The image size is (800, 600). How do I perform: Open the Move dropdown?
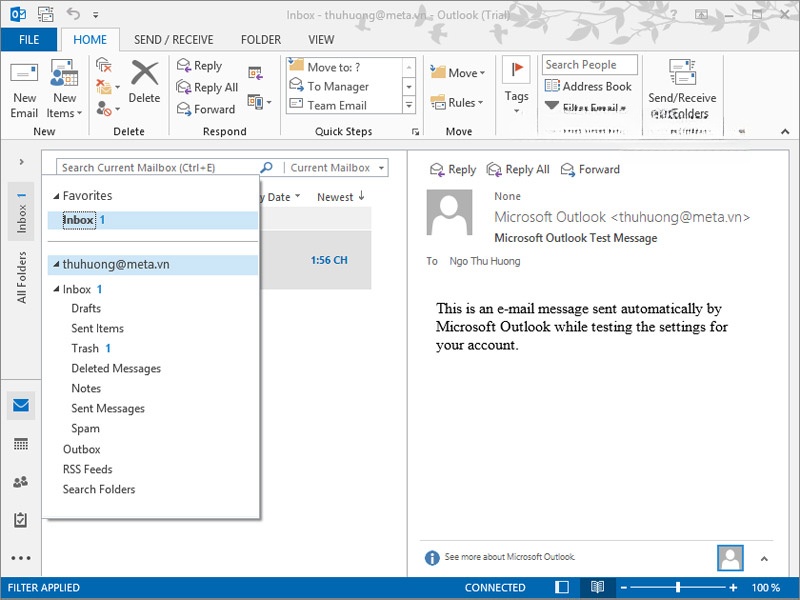(457, 73)
